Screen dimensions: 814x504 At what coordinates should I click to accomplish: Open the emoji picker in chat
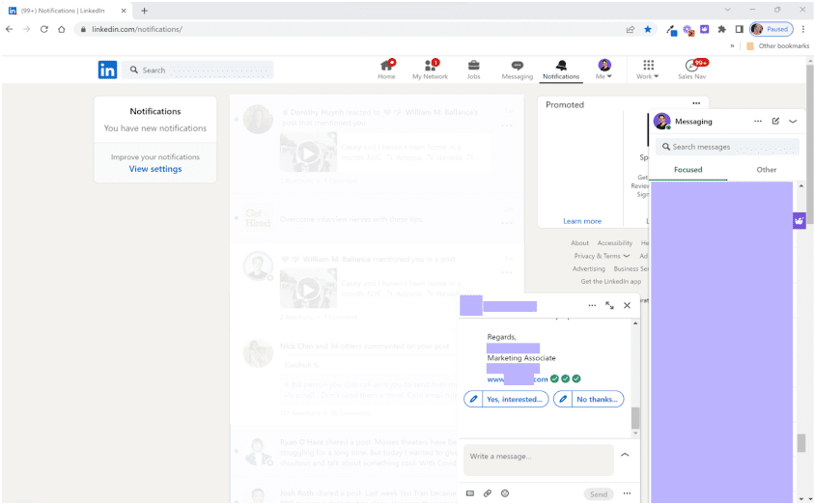tap(504, 493)
